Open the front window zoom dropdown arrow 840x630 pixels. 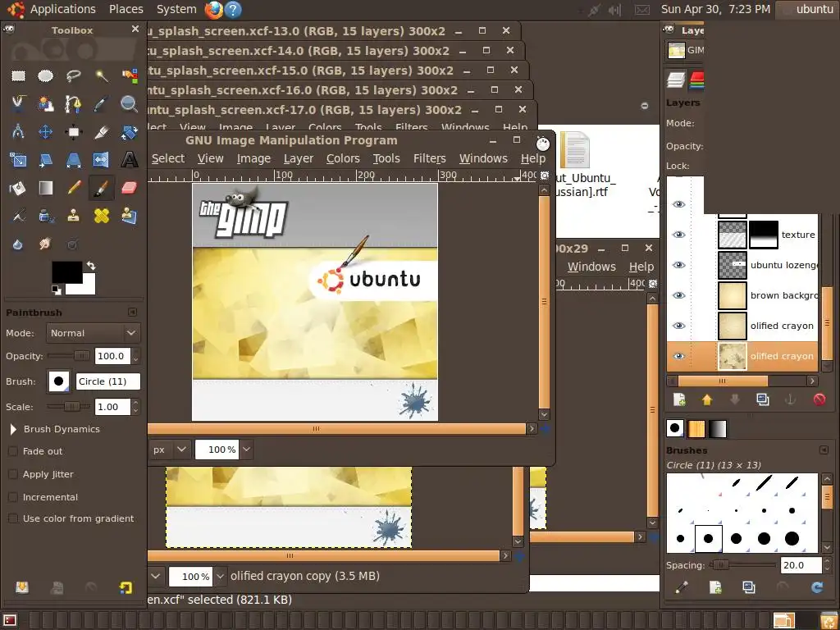click(246, 450)
